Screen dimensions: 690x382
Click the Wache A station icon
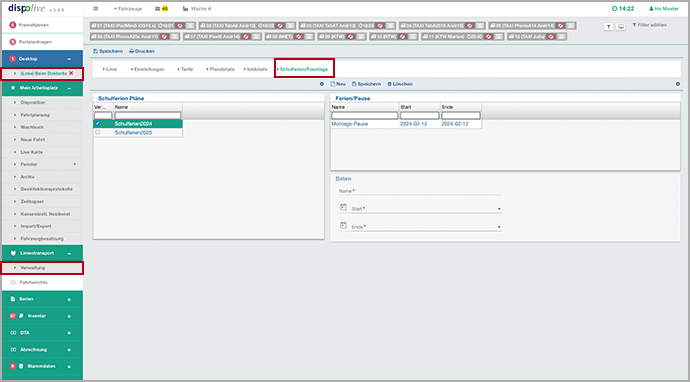185,8
